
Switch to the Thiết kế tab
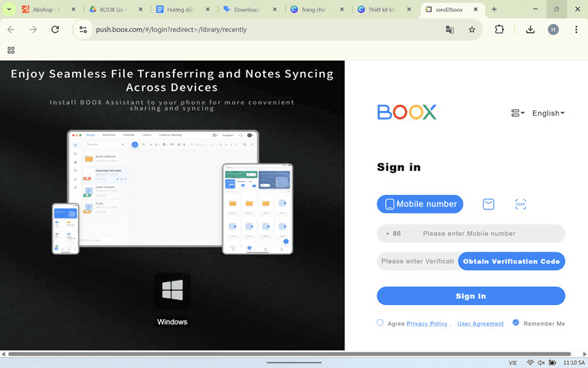click(381, 9)
